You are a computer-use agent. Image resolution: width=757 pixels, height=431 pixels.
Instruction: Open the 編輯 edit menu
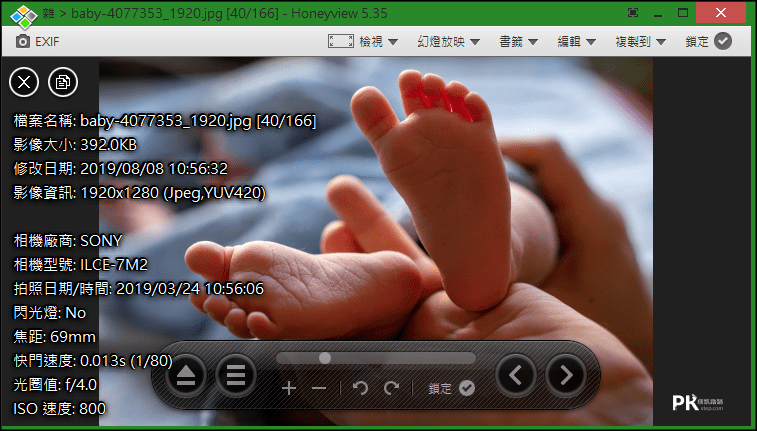pyautogui.click(x=577, y=42)
